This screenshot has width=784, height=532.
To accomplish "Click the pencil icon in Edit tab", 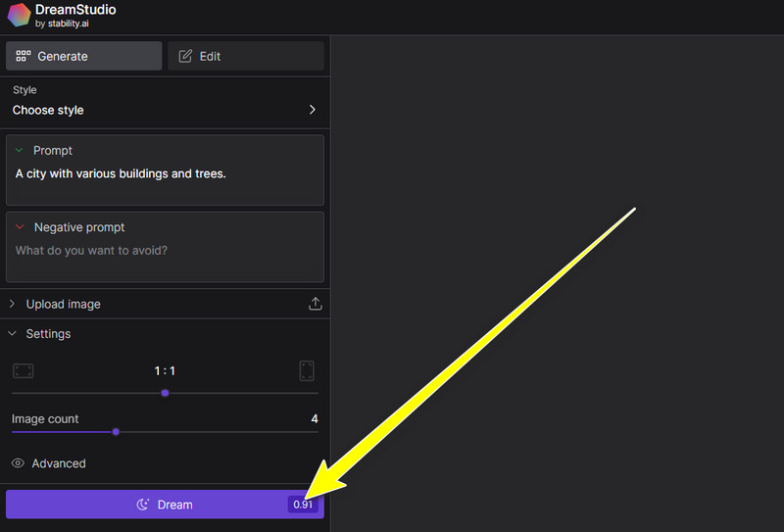I will tap(185, 56).
